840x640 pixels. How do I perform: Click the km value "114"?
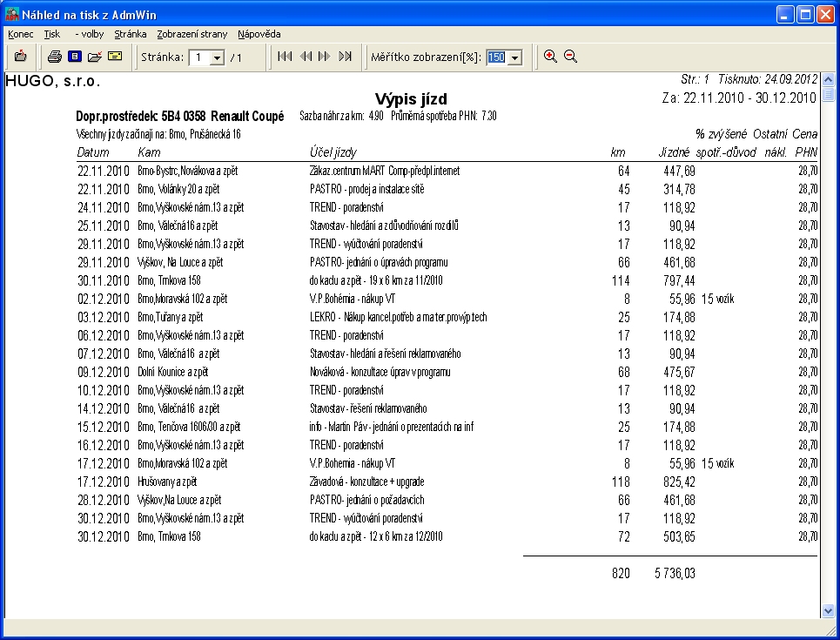click(621, 281)
